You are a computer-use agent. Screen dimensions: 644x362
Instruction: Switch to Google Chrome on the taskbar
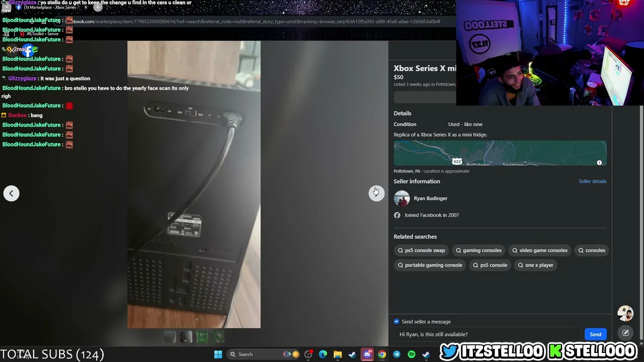[382, 354]
